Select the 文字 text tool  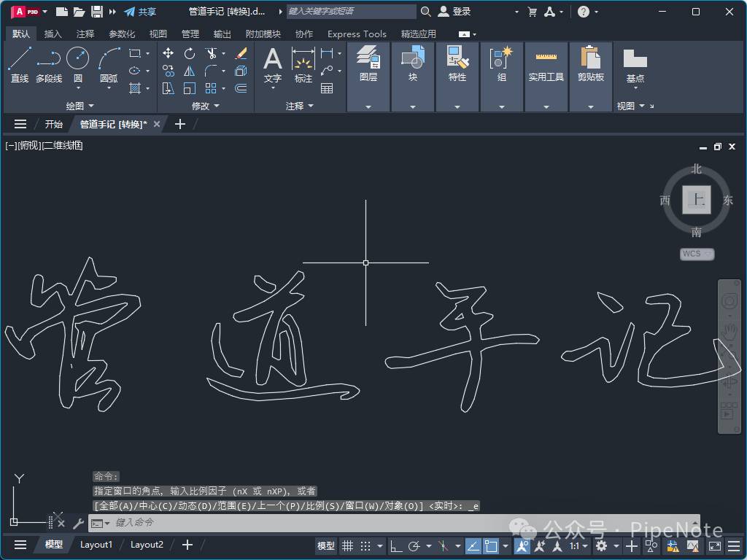[x=273, y=65]
